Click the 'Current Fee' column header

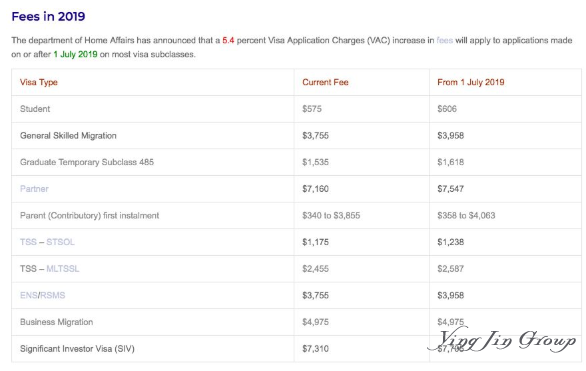click(325, 82)
